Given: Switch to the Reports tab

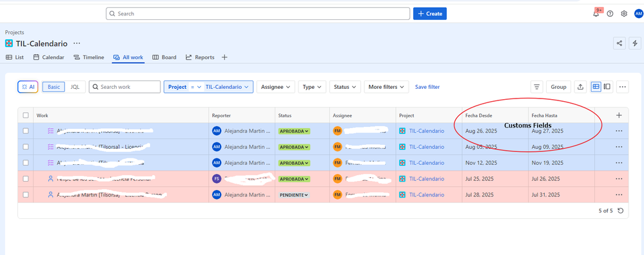Looking at the screenshot, I should pos(200,57).
